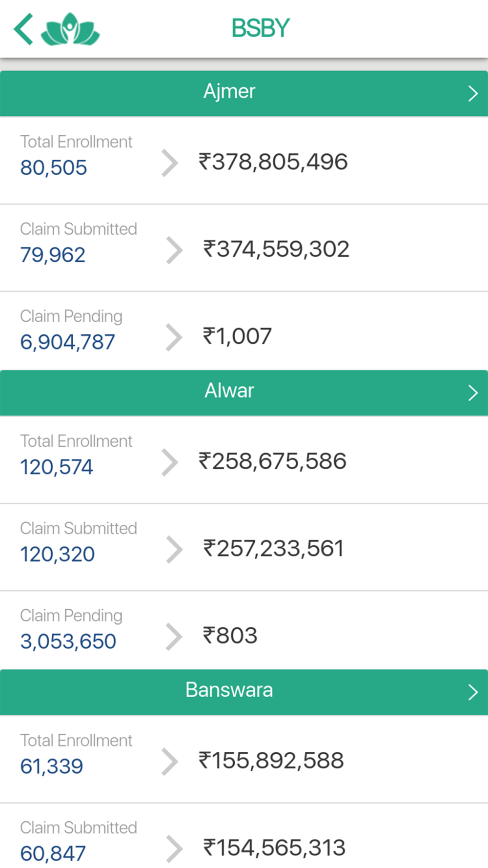The image size is (488, 868).
Task: Tap the arrow beside Ajmer Total Enrollment
Action: (169, 163)
